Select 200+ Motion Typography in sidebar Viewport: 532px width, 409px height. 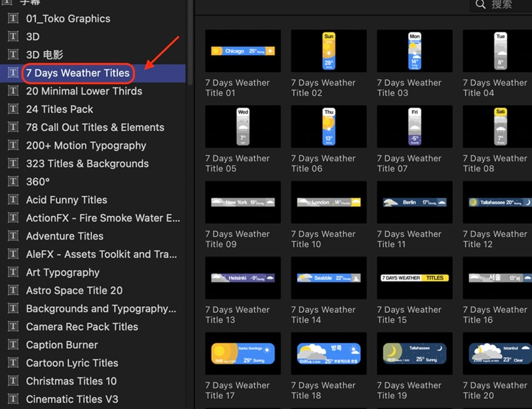point(86,146)
